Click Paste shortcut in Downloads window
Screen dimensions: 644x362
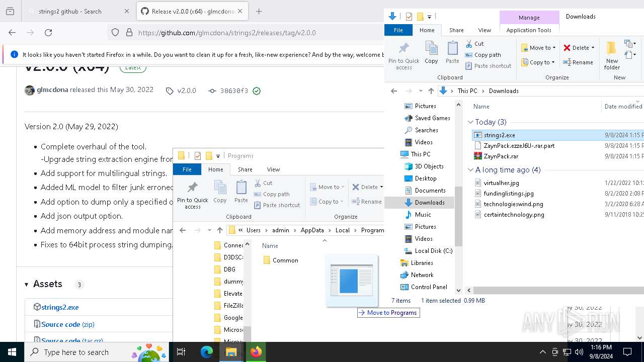point(488,66)
